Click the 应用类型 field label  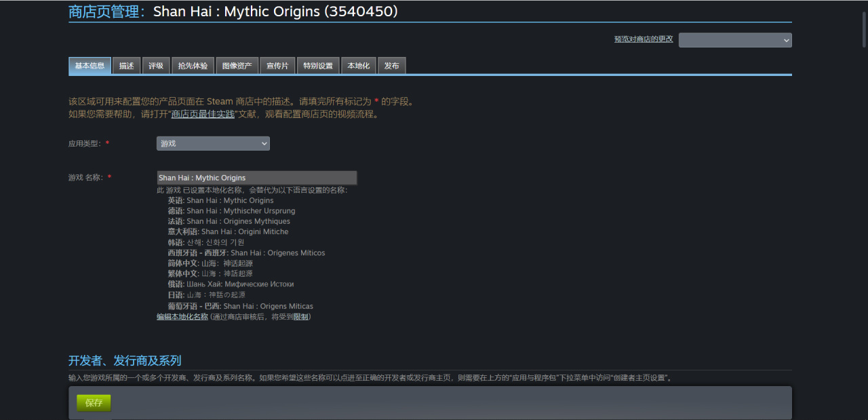(84, 144)
